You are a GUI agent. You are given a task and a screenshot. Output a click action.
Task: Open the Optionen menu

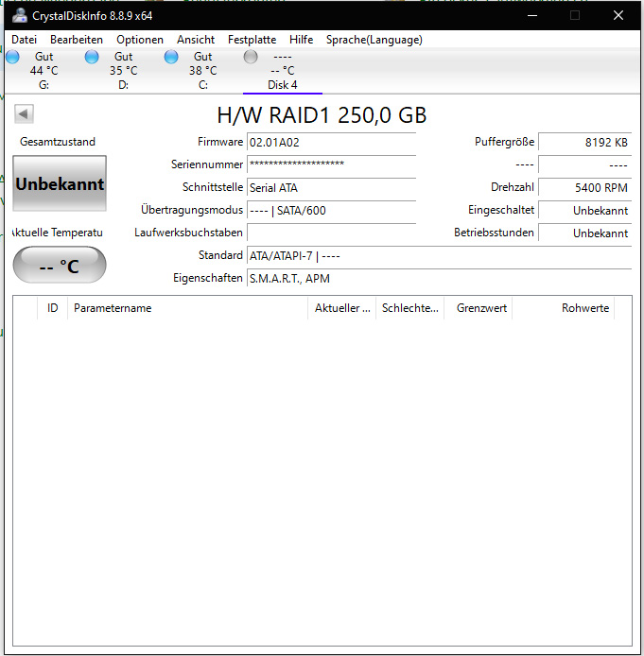140,40
